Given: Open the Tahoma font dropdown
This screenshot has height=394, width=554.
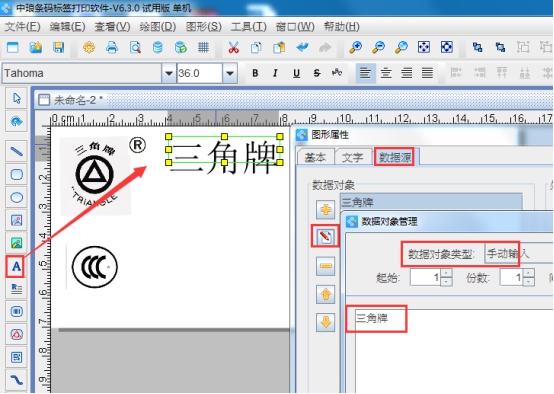Looking at the screenshot, I should 169,73.
